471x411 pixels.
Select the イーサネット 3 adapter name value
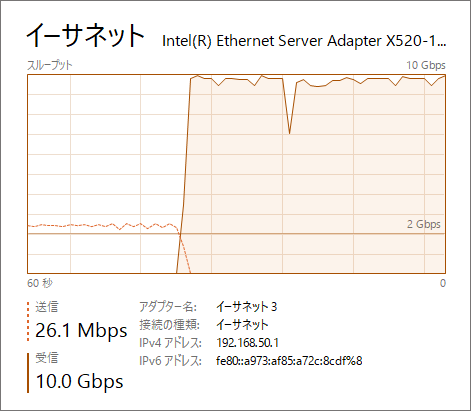coord(246,307)
